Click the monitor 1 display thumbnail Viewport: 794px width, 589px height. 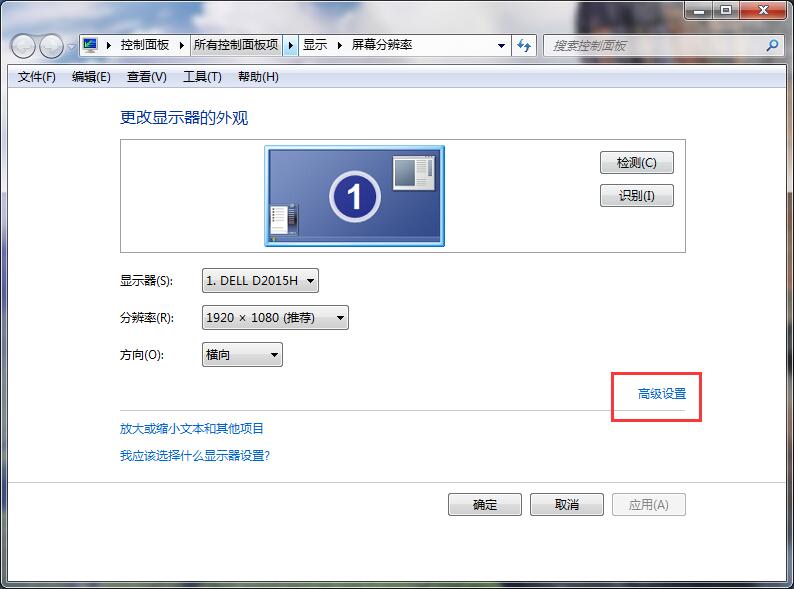[354, 196]
